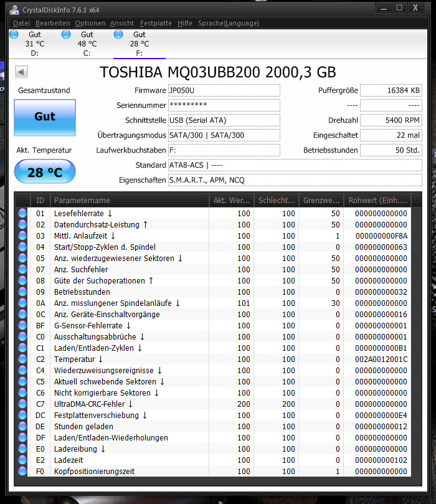The width and height of the screenshot is (436, 504).
Task: Click the Drehzahl value 5400 RPM
Action: coord(391,120)
